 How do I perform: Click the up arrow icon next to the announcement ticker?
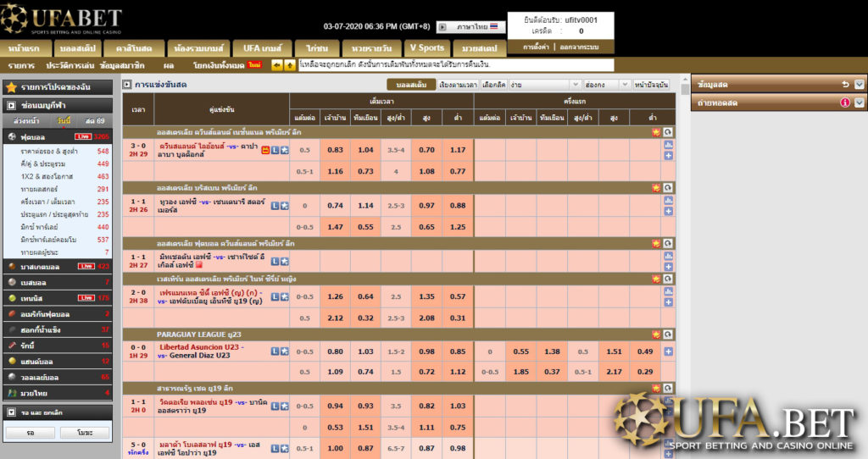pyautogui.click(x=290, y=65)
